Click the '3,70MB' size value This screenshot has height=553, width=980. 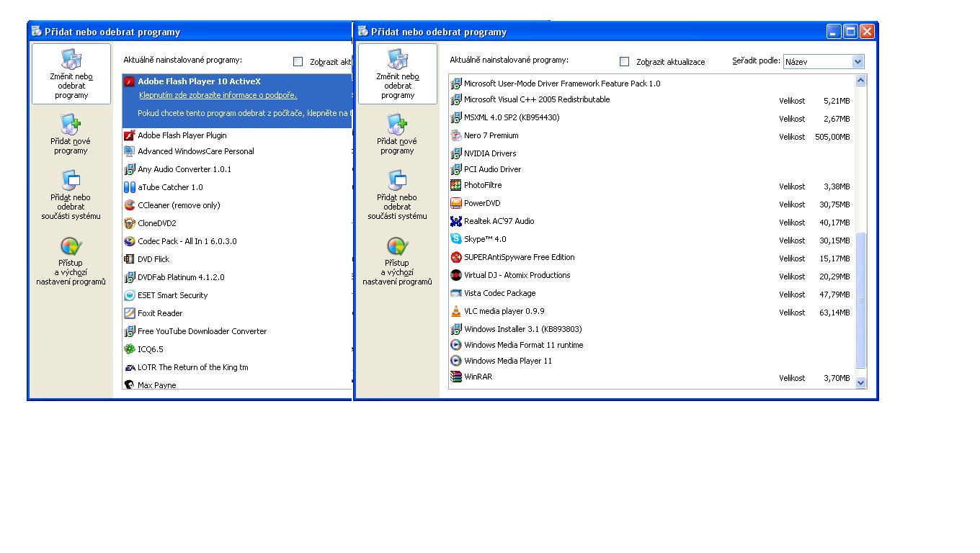click(837, 378)
